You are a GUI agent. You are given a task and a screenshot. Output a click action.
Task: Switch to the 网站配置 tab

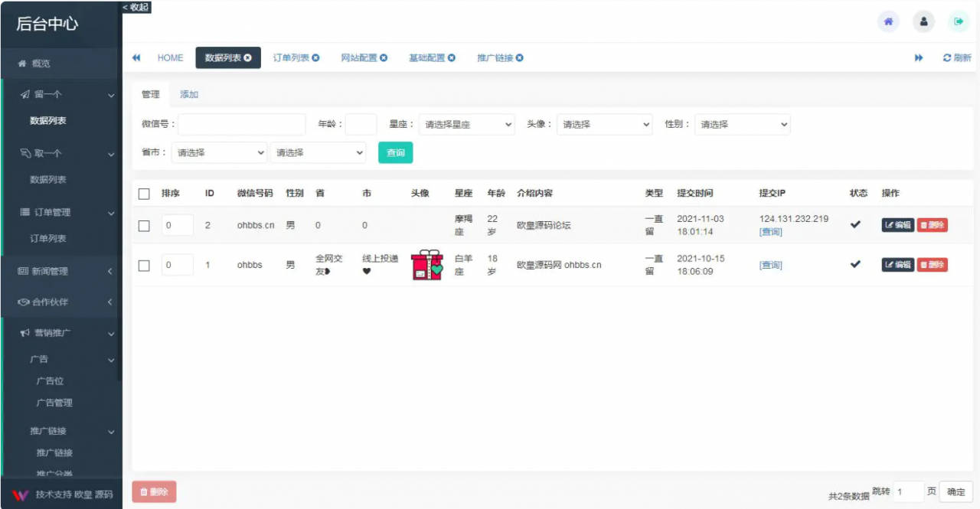[x=359, y=58]
